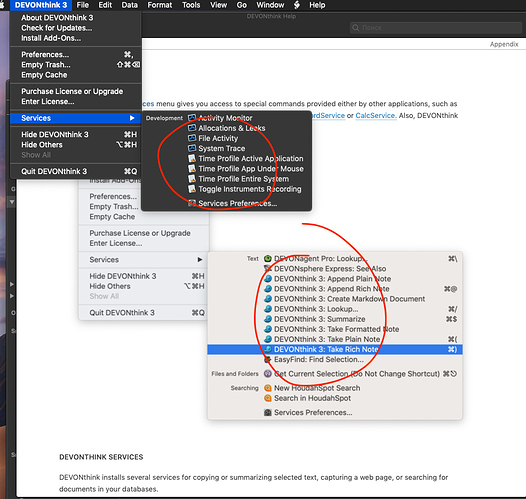Viewport: 526px width, 499px height.
Task: Click the DEVONthink 3: Summarize icon
Action: click(267, 319)
